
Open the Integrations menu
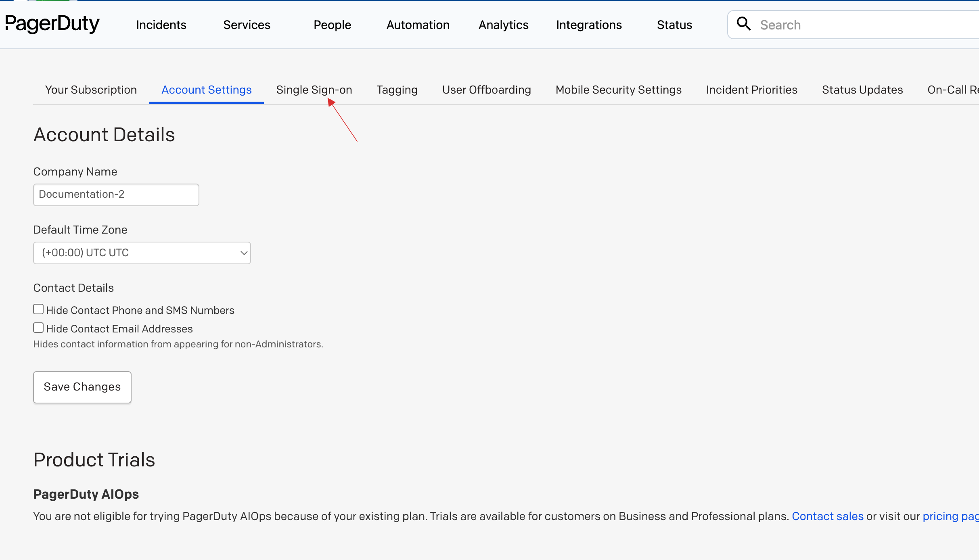click(x=589, y=25)
